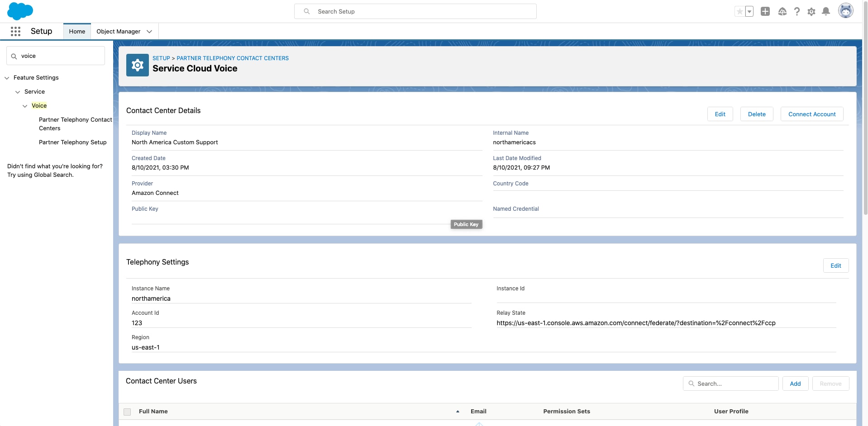Open the Object Manager tab

[119, 31]
